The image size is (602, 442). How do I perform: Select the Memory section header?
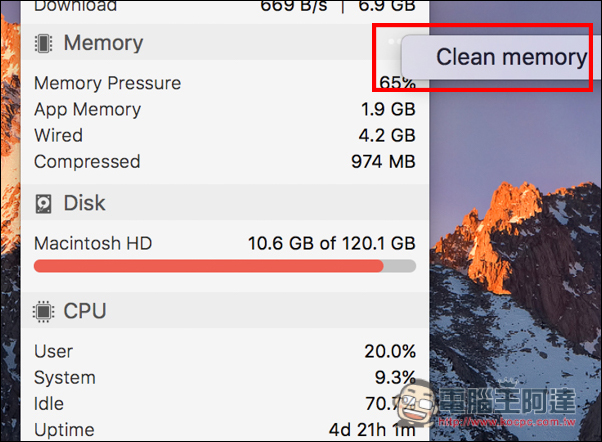pyautogui.click(x=225, y=42)
